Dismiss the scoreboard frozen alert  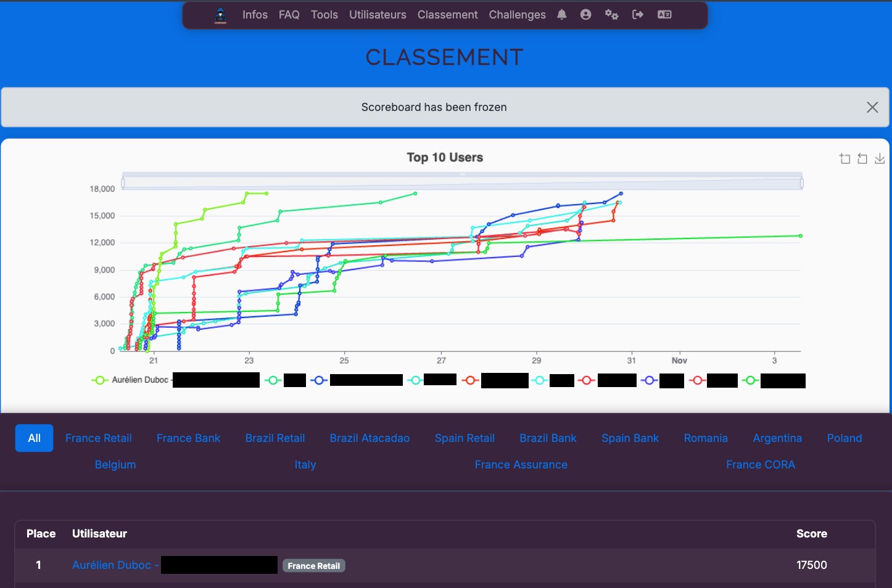click(x=872, y=107)
